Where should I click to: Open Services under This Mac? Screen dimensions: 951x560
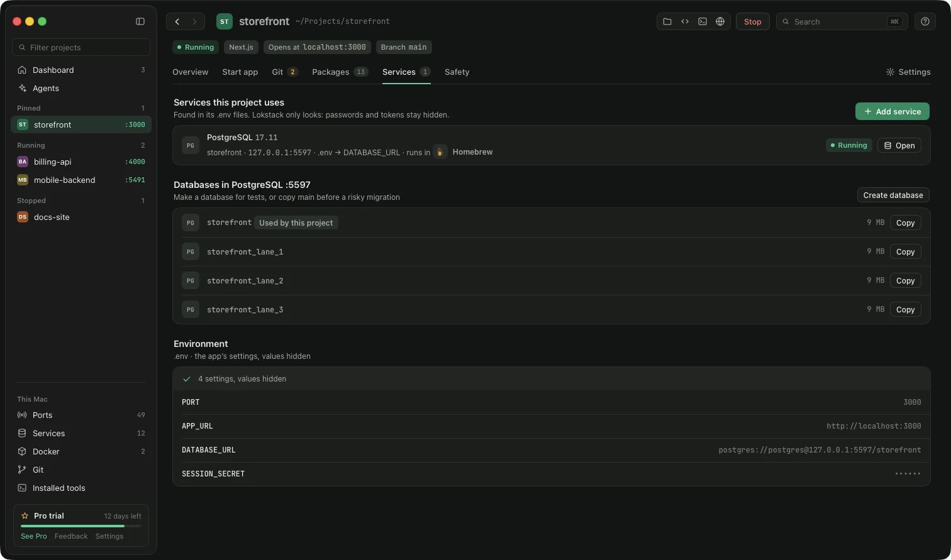click(x=81, y=433)
